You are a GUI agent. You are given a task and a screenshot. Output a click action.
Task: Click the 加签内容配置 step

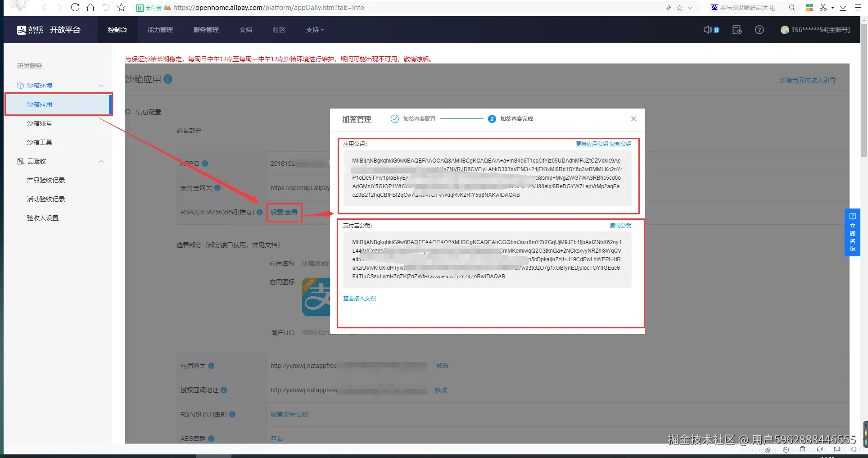pyautogui.click(x=413, y=119)
